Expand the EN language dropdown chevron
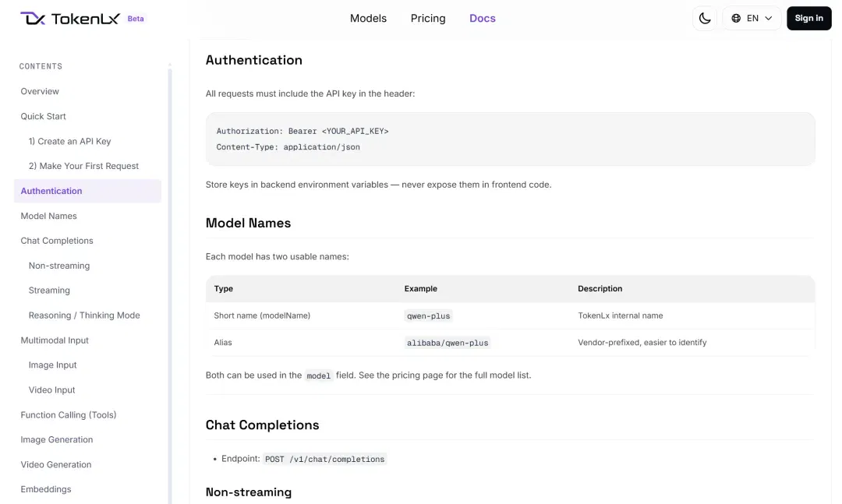 coord(769,18)
